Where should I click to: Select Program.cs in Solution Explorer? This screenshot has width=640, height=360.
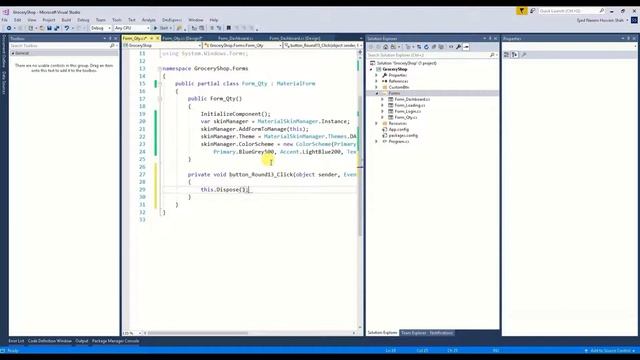[398, 142]
